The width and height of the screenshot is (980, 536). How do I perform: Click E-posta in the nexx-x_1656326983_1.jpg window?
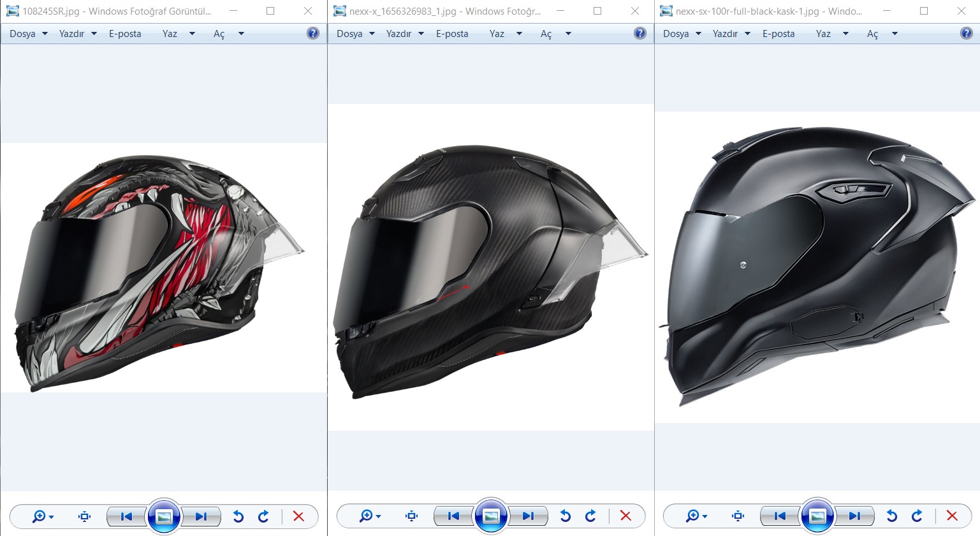[x=452, y=34]
